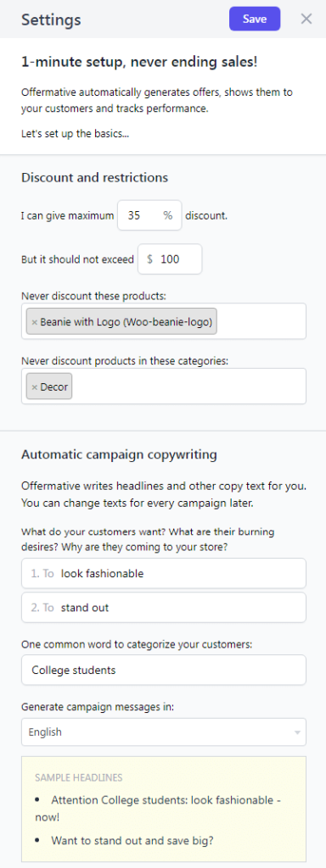Click the 'Want to stand out' sample headline
Image resolution: width=326 pixels, height=868 pixels.
132,840
